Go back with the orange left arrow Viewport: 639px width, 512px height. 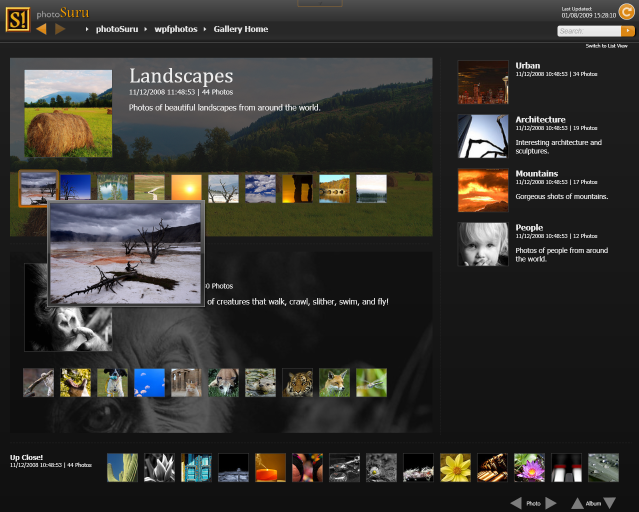tap(41, 29)
